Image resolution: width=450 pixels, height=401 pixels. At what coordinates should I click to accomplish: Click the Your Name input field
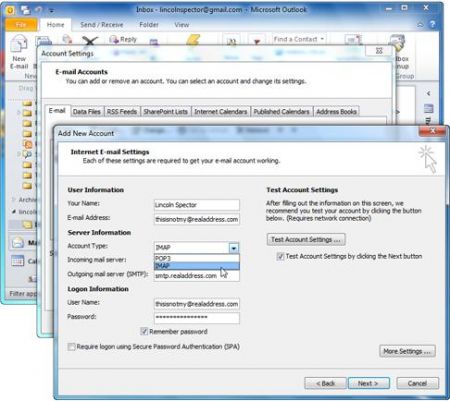coord(197,205)
